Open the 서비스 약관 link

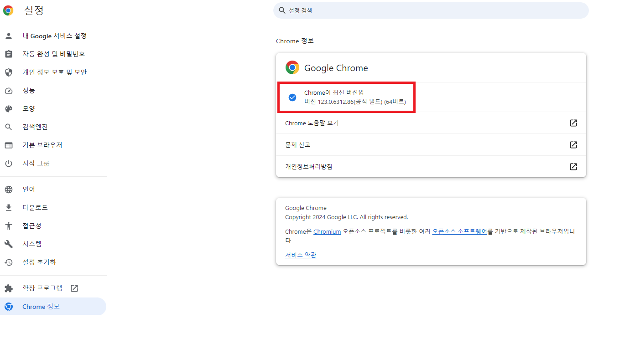click(301, 255)
